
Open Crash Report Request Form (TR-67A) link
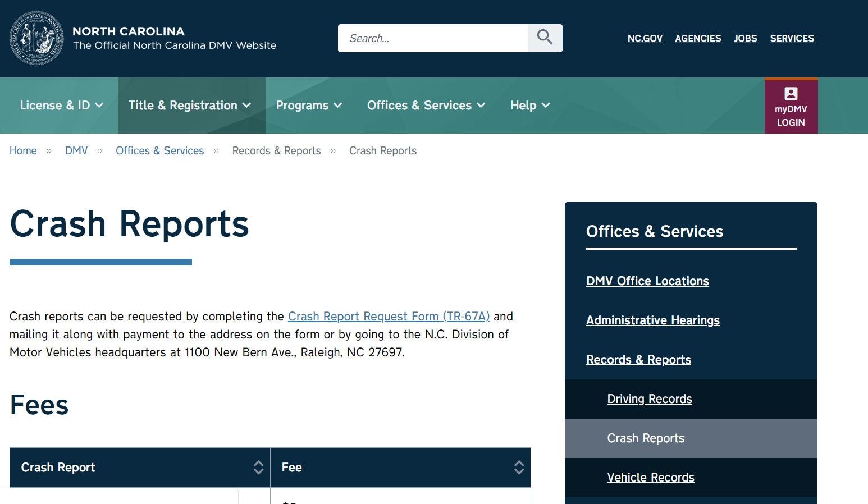[389, 317]
